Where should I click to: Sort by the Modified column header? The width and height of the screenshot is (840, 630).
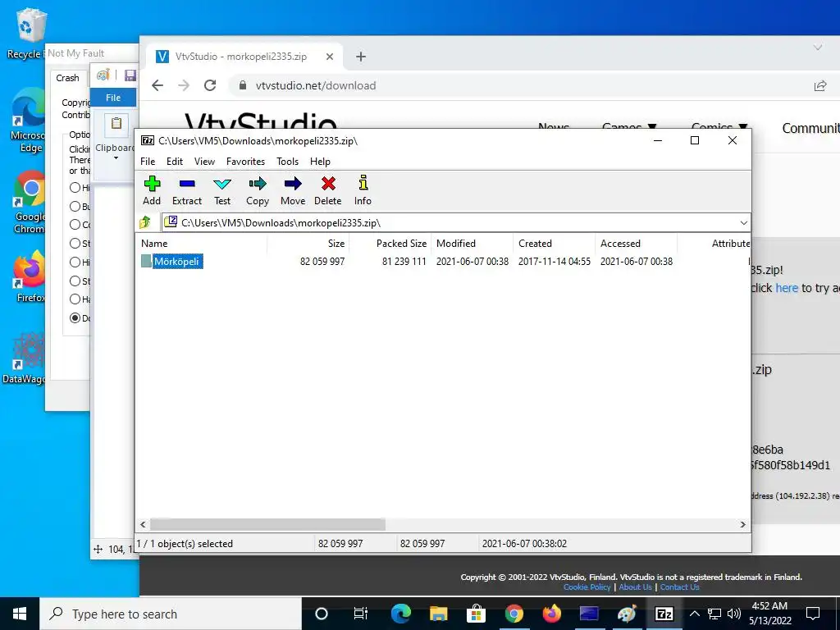coord(472,243)
